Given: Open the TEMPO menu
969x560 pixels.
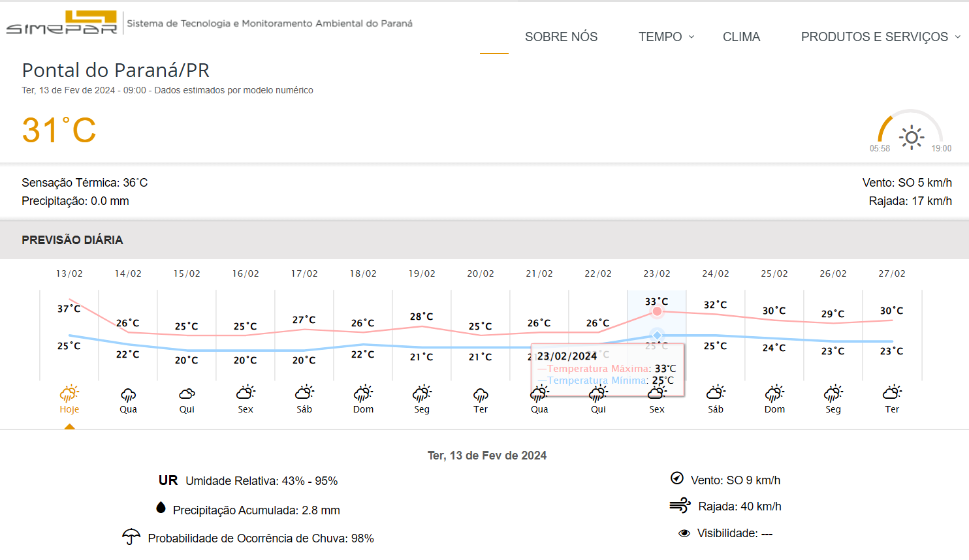Looking at the screenshot, I should (x=660, y=37).
